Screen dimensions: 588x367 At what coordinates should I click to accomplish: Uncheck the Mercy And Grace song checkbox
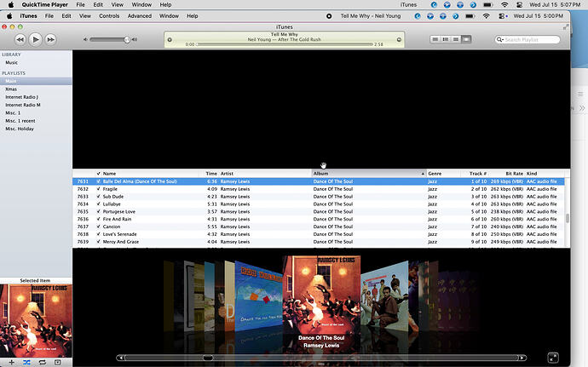coord(98,242)
